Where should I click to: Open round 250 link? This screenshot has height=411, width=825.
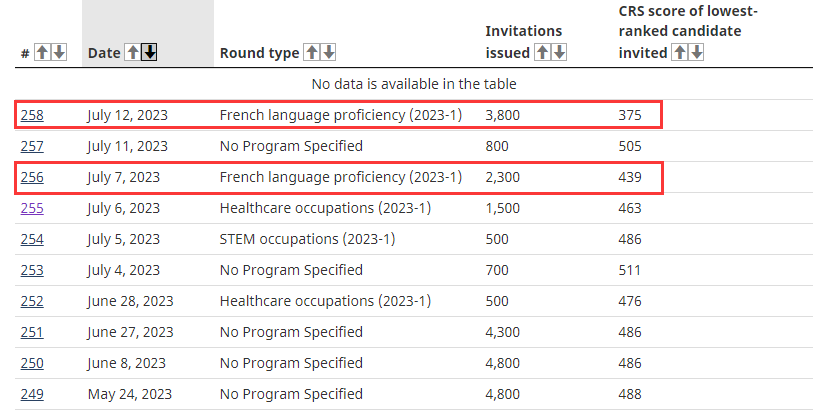click(x=32, y=363)
